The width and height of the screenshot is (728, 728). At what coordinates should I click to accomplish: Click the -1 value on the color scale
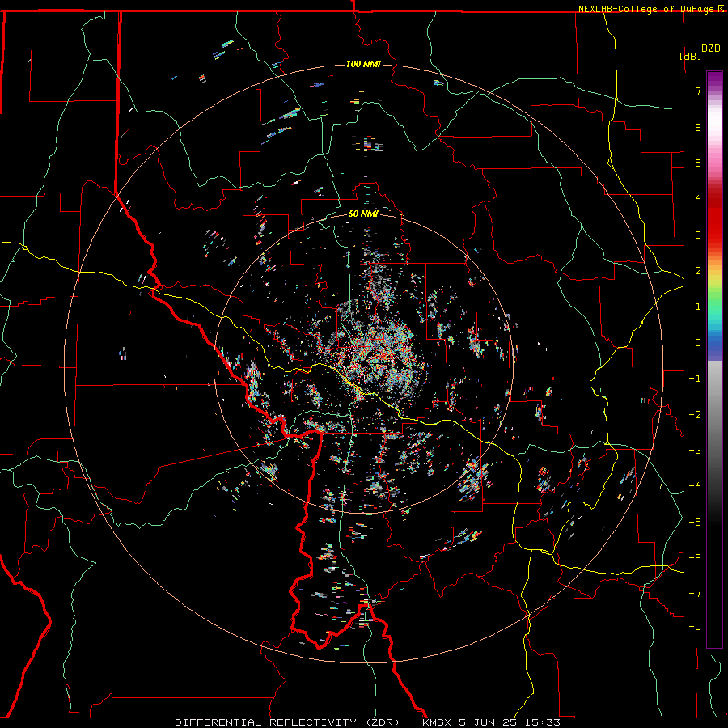[695, 379]
